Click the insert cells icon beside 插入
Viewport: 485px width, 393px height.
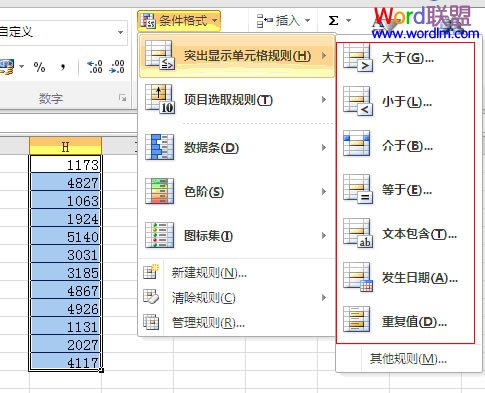coord(264,21)
